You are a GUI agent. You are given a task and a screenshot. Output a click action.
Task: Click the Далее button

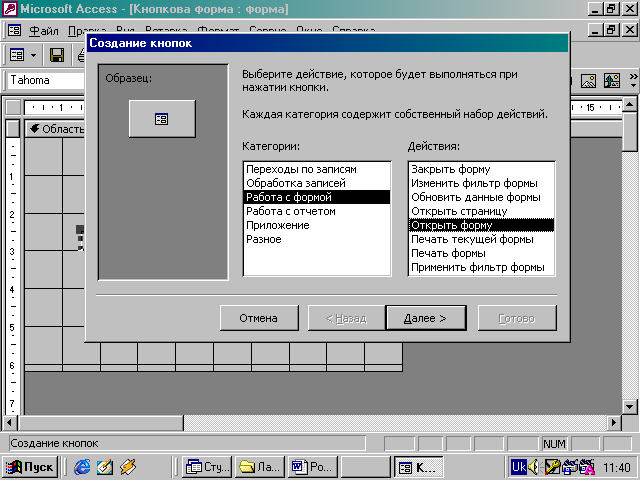426,318
